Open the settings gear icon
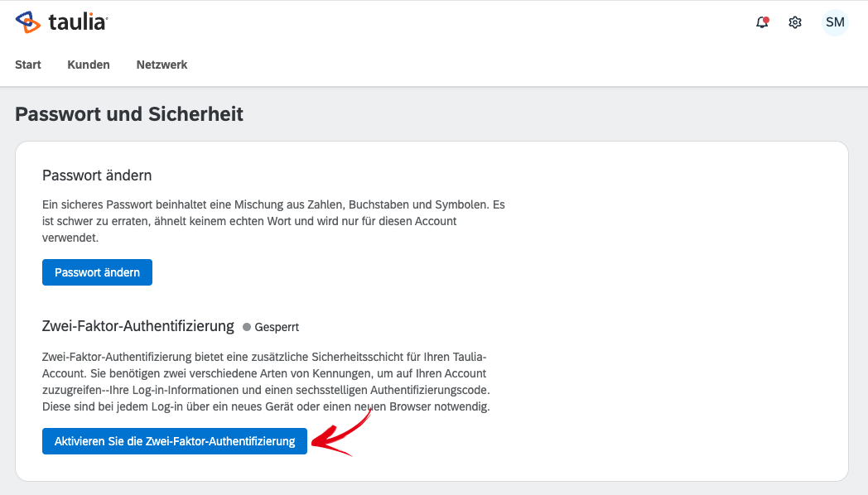 pyautogui.click(x=795, y=22)
